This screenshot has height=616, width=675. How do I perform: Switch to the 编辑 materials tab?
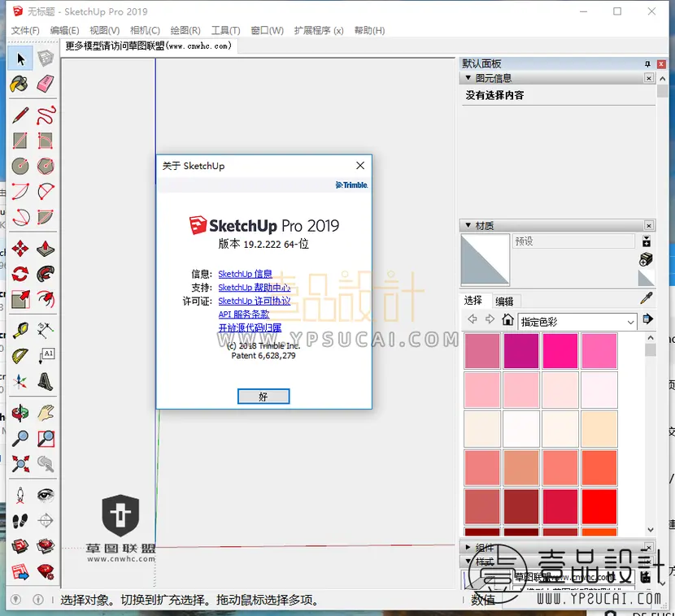(x=504, y=301)
